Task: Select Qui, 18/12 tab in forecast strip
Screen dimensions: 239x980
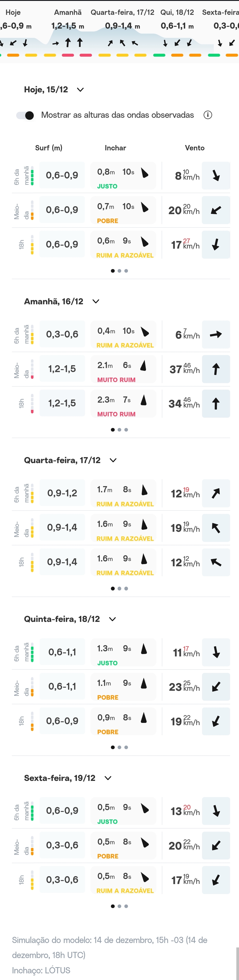Action: point(177,13)
